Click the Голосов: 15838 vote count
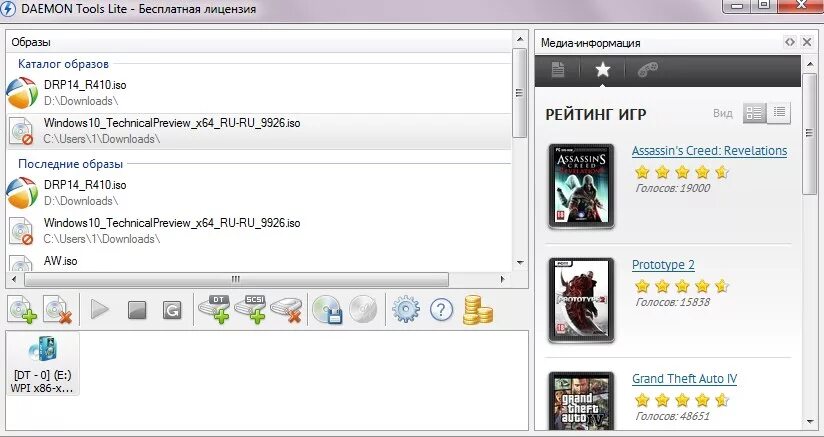This screenshot has height=437, width=824. [x=673, y=303]
